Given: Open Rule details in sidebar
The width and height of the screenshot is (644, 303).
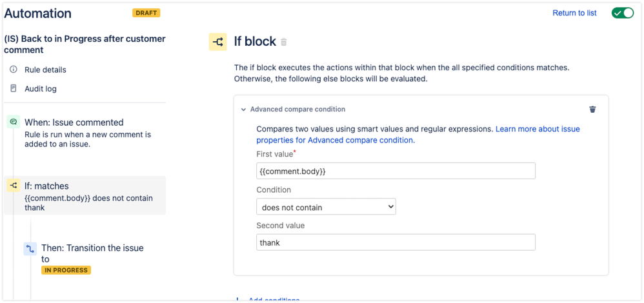Looking at the screenshot, I should (x=45, y=70).
